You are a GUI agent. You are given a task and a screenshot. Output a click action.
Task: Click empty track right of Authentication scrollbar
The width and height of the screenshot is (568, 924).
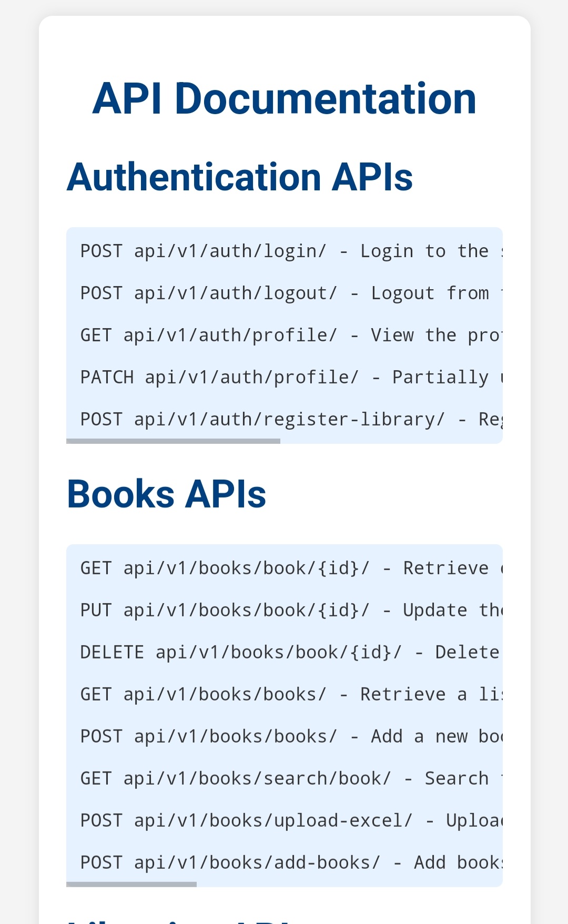(x=392, y=441)
